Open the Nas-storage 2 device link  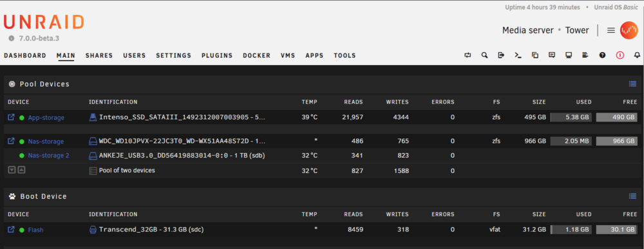coord(48,156)
